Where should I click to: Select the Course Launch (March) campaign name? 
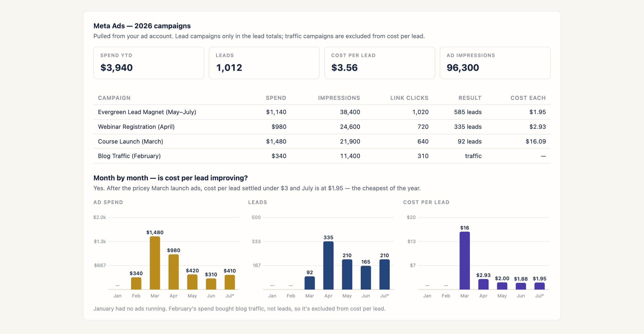(x=131, y=141)
